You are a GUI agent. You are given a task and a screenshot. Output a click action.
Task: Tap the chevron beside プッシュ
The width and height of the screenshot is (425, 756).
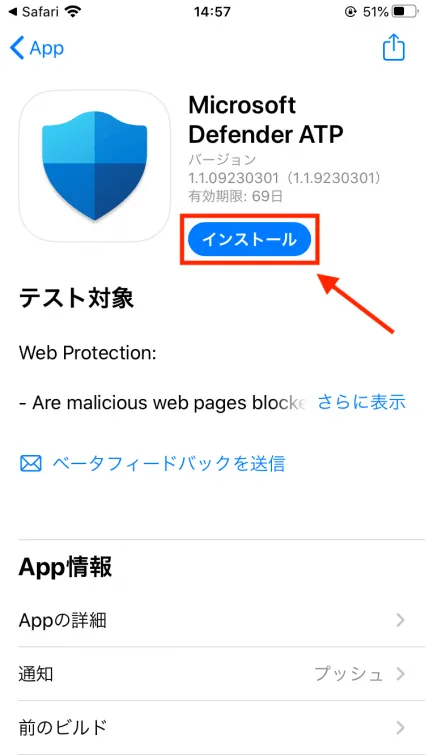pos(400,674)
